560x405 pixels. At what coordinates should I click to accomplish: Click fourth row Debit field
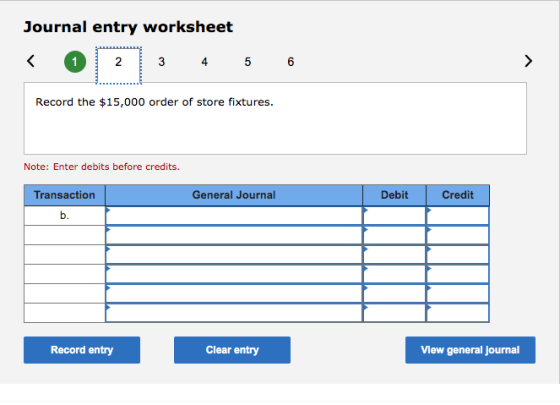(x=394, y=274)
